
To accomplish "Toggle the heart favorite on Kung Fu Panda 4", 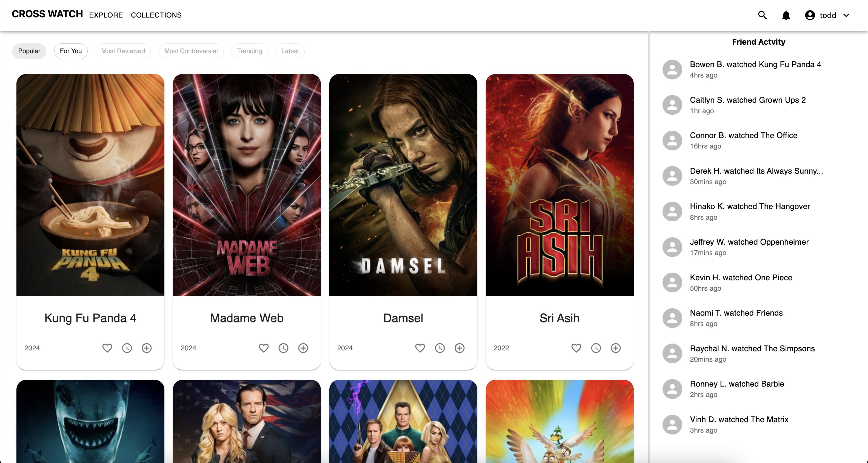I will [107, 348].
